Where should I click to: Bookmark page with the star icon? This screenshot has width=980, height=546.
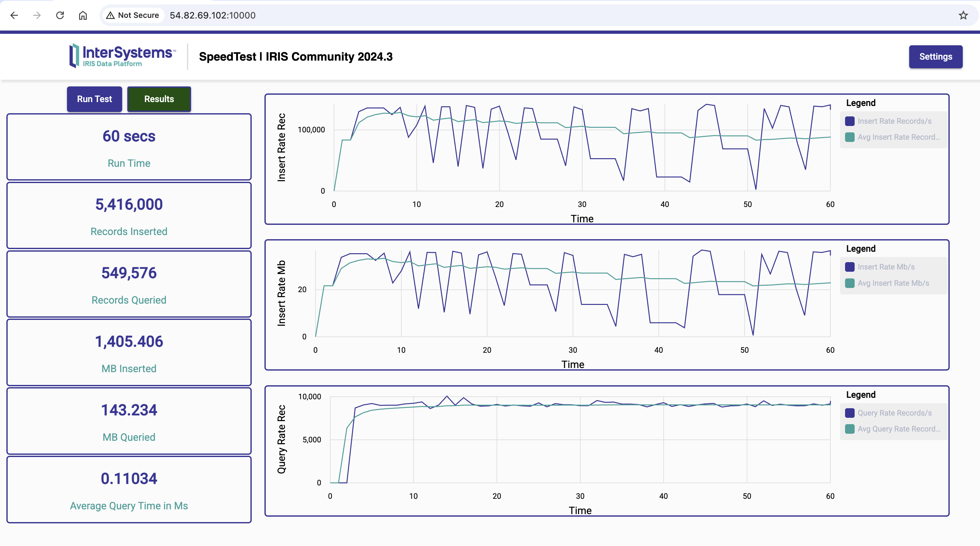963,15
